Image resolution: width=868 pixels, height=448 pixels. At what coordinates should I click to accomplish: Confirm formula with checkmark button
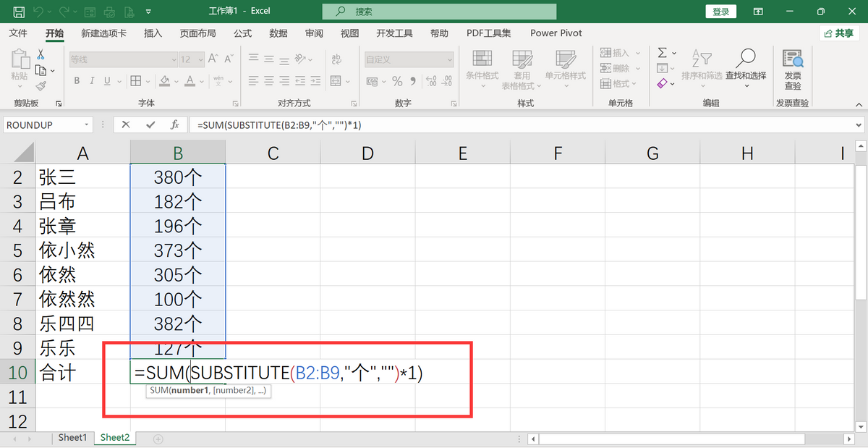pos(150,124)
